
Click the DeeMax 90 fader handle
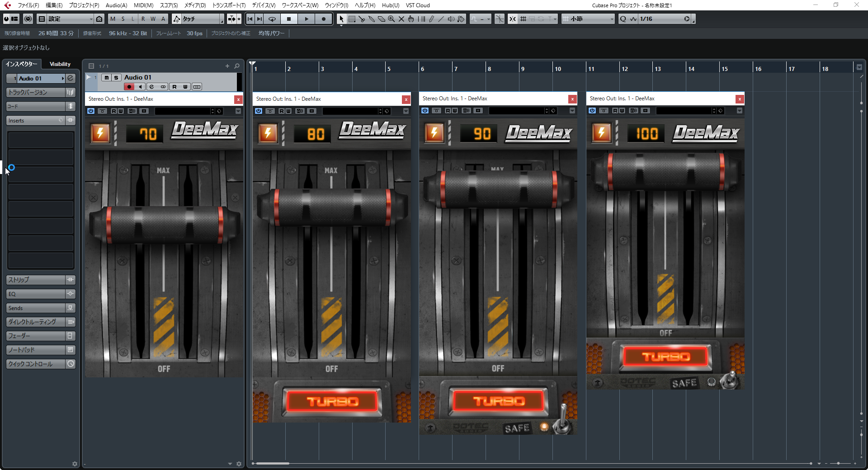pos(498,189)
